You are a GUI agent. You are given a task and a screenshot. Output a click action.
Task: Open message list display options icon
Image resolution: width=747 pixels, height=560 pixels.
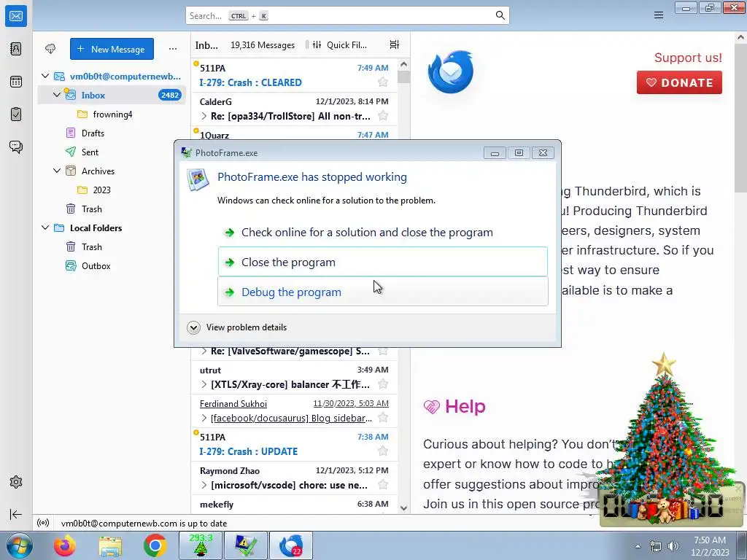395,44
